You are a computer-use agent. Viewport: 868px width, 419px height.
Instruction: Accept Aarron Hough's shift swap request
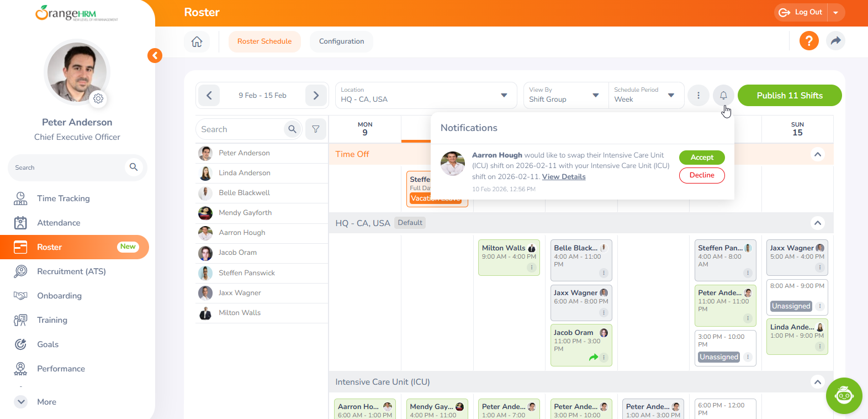click(701, 158)
